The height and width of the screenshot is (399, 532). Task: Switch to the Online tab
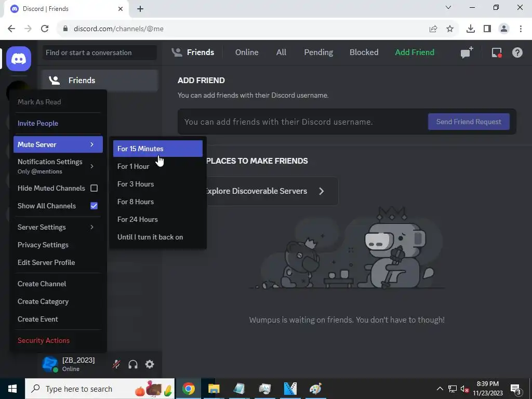point(247,52)
